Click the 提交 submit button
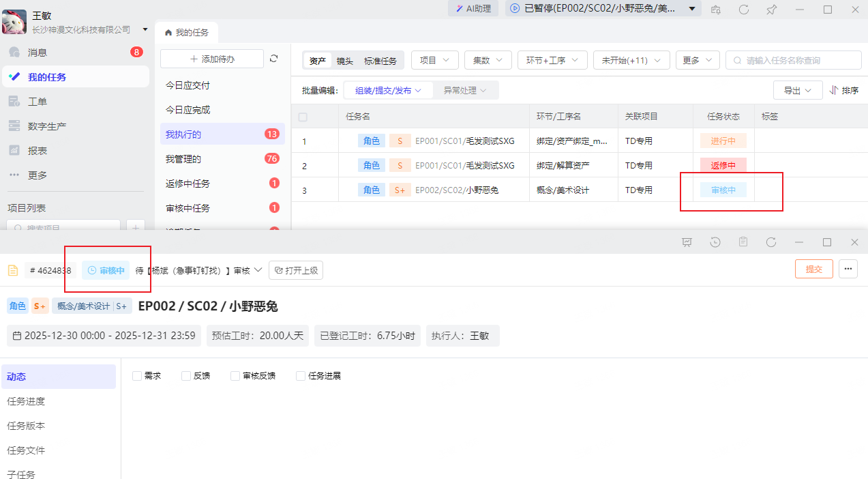868x479 pixels. pos(813,269)
